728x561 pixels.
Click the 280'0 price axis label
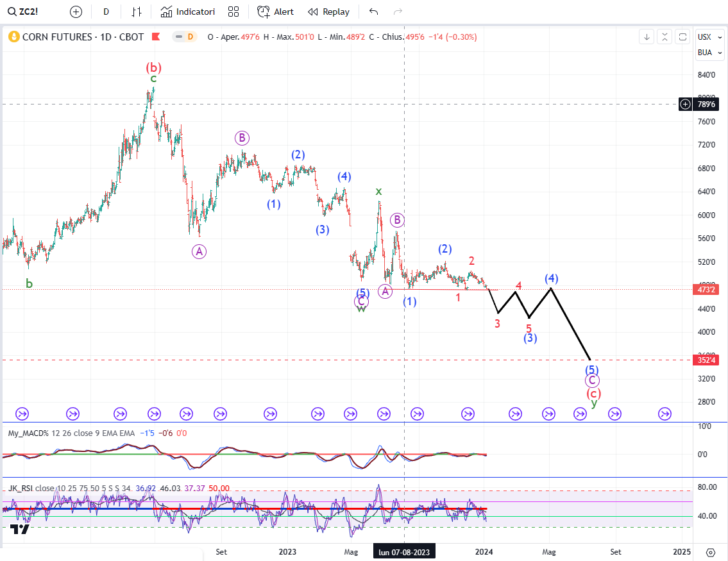[x=707, y=402]
